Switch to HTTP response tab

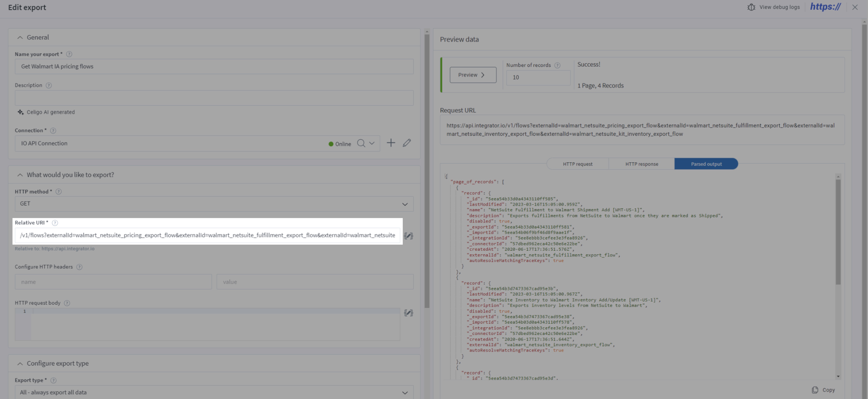[642, 164]
